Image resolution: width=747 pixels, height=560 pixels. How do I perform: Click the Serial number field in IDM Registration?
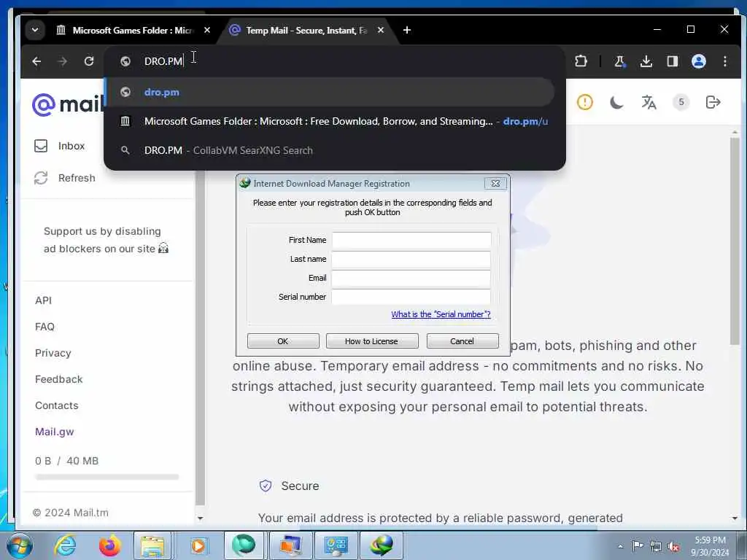411,297
